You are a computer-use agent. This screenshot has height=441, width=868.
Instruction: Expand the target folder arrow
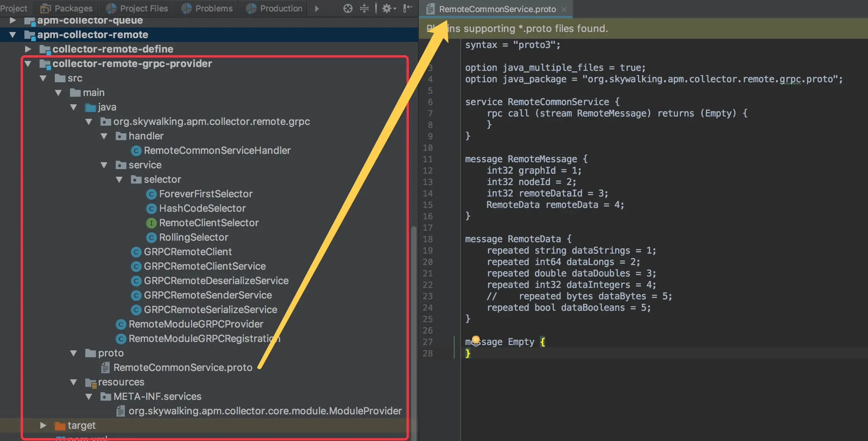click(x=43, y=425)
